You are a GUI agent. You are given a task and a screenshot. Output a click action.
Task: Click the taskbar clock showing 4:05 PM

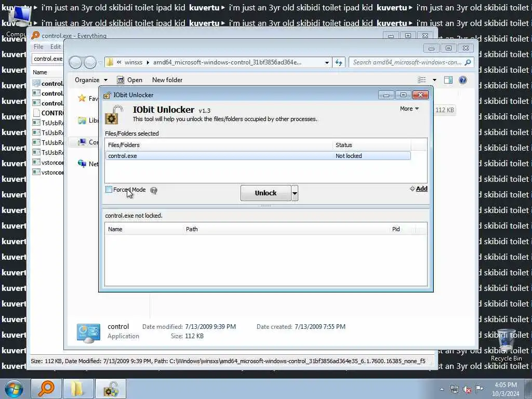pos(506,389)
